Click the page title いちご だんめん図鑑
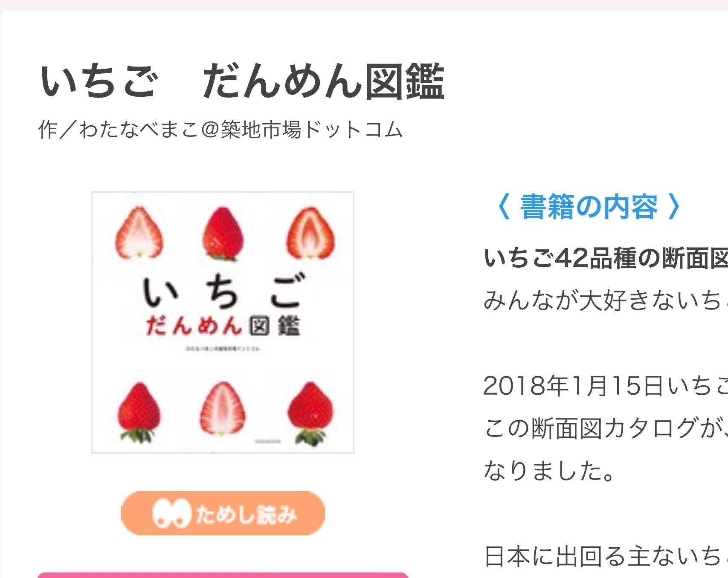This screenshot has height=578, width=728. [x=242, y=82]
